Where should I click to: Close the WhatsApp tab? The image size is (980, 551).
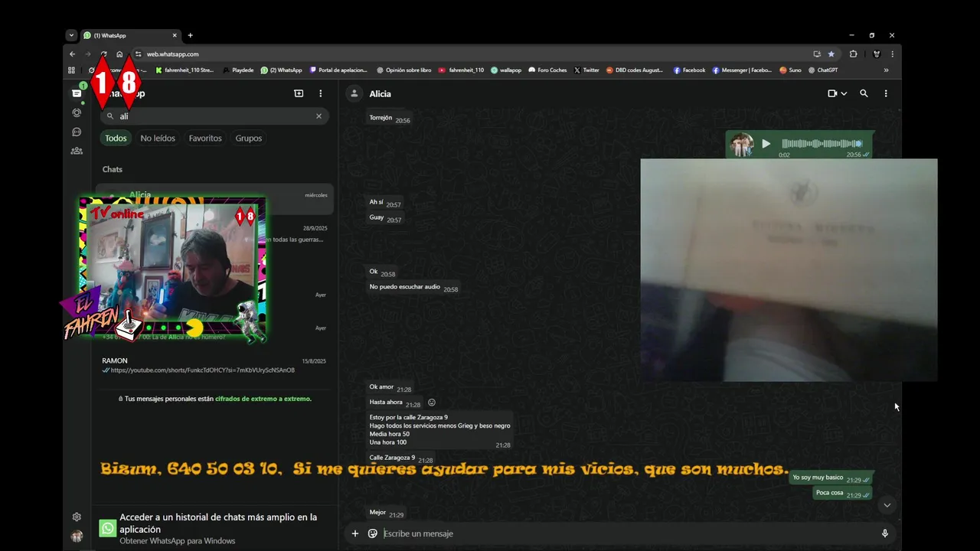pyautogui.click(x=175, y=35)
